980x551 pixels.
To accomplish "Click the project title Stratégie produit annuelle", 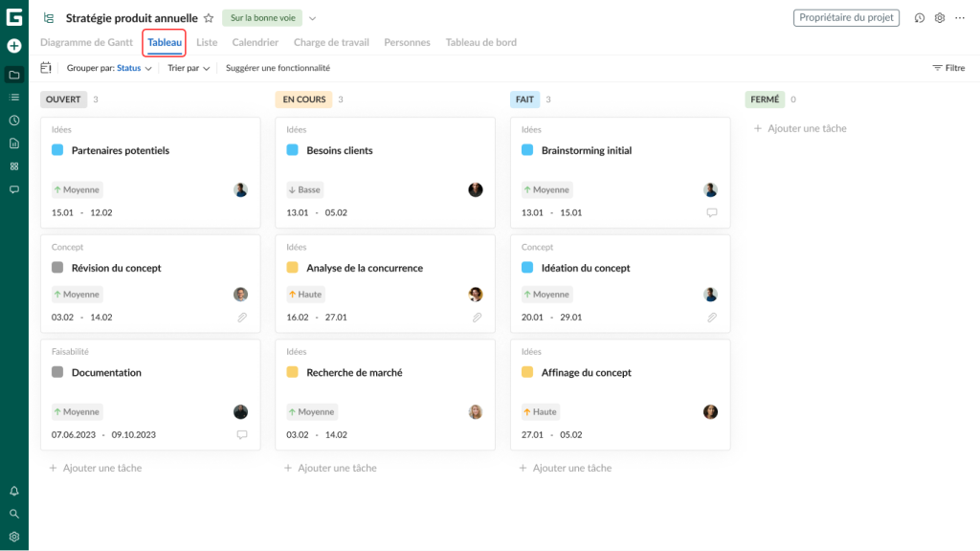I will [x=132, y=18].
